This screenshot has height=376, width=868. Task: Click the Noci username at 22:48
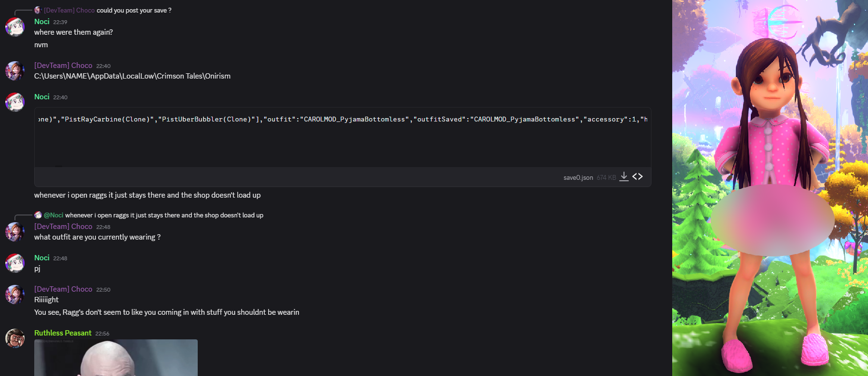(x=42, y=258)
